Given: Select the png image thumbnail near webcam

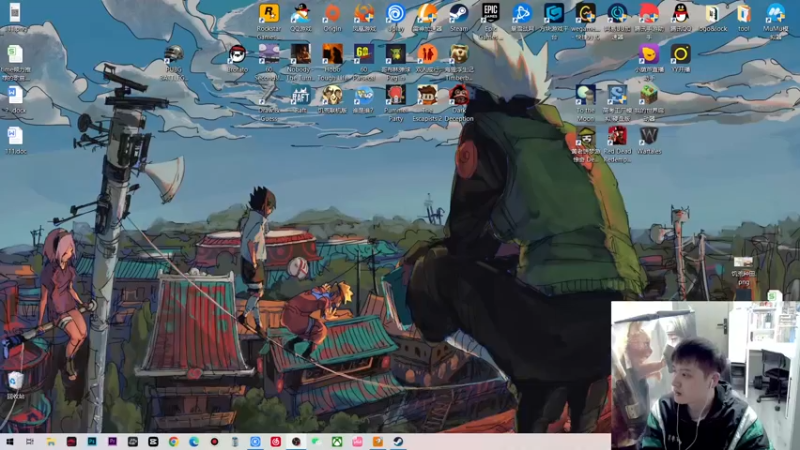Looking at the screenshot, I should click(x=743, y=262).
